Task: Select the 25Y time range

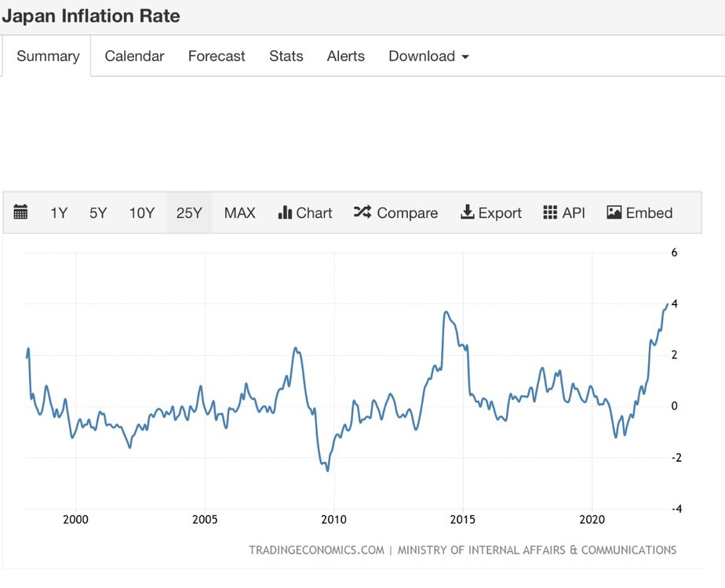Action: 189,213
